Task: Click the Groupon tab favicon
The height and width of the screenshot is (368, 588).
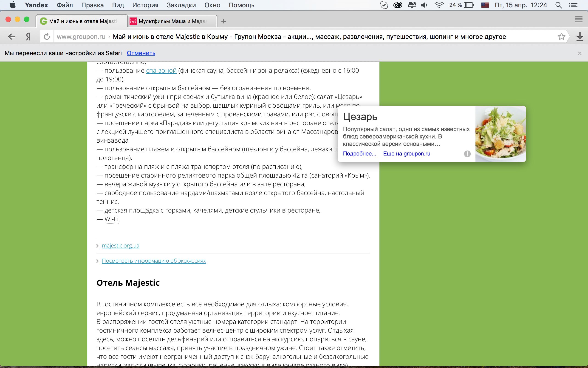Action: click(x=43, y=21)
